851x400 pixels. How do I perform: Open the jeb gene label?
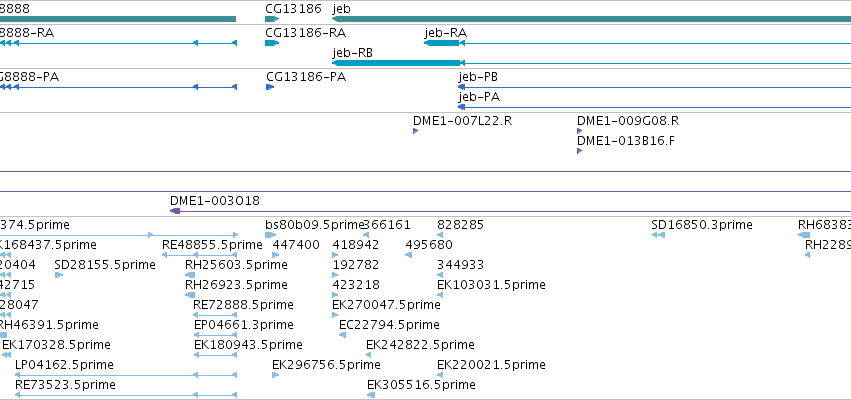click(x=341, y=9)
